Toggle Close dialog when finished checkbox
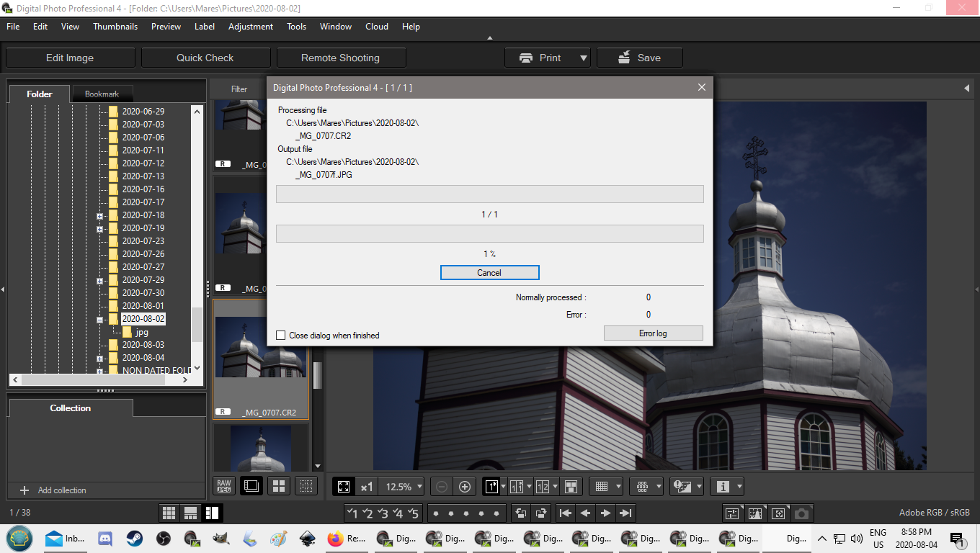 (281, 335)
